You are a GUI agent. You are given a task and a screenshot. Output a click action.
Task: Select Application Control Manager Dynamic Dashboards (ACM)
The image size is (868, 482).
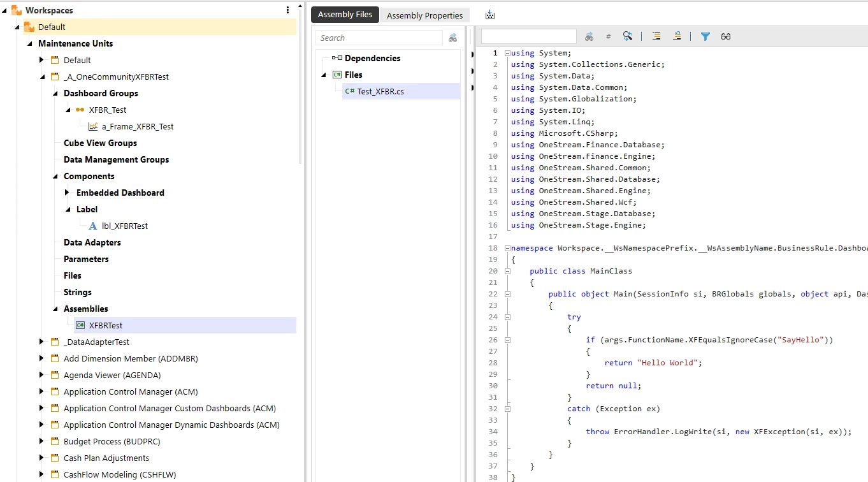point(171,425)
